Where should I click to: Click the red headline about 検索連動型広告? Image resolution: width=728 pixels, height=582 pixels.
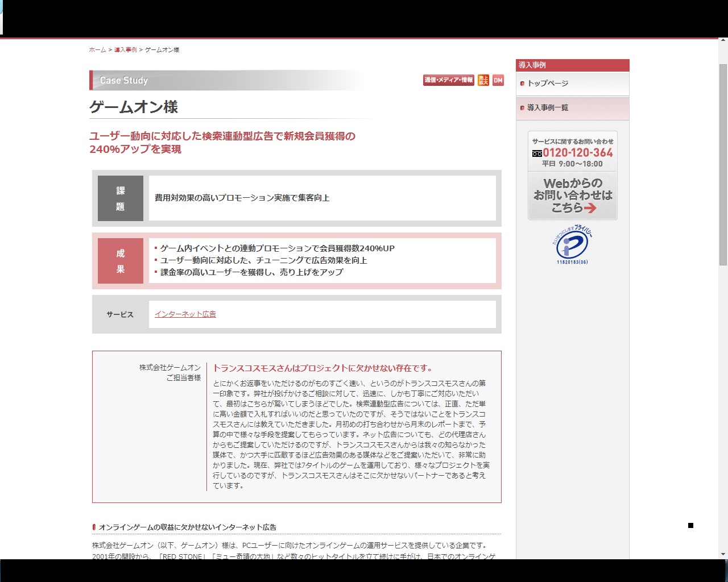pyautogui.click(x=222, y=143)
